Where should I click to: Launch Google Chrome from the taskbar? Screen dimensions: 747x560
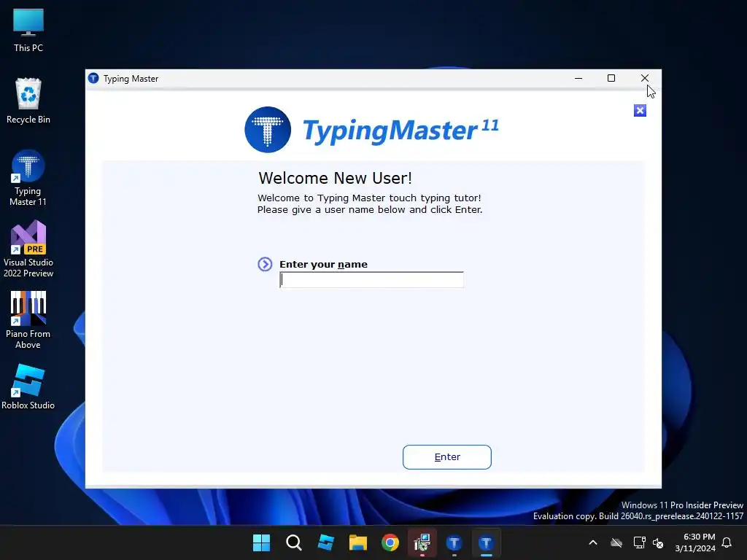point(390,542)
